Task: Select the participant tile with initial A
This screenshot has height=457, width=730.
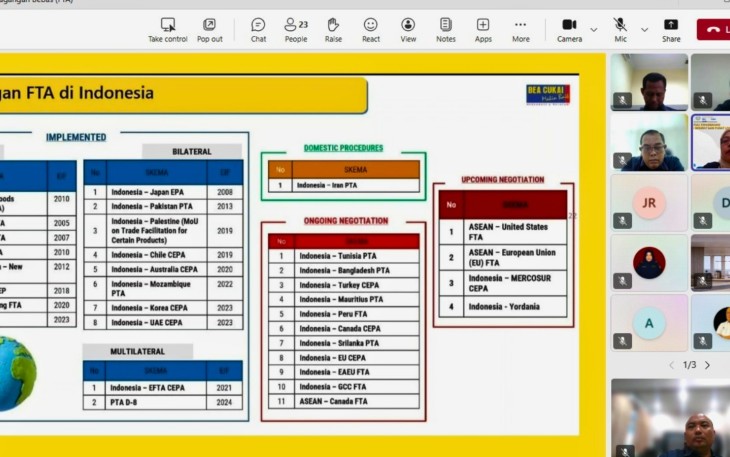Action: 649,323
